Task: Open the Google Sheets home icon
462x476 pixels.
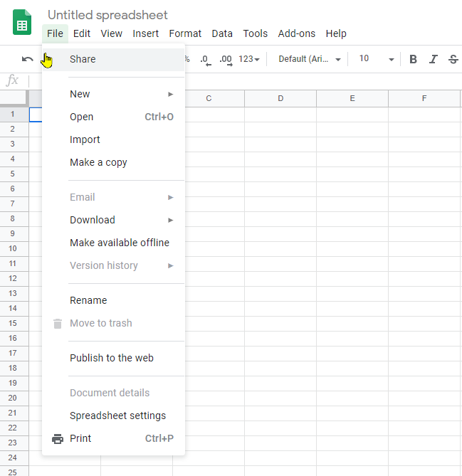Action: pyautogui.click(x=22, y=22)
